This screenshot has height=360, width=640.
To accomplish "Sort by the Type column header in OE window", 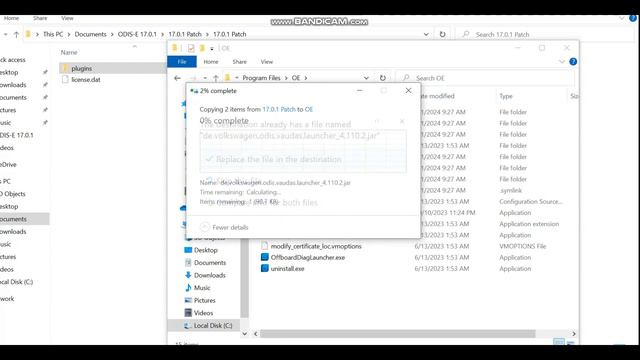I will (x=506, y=96).
